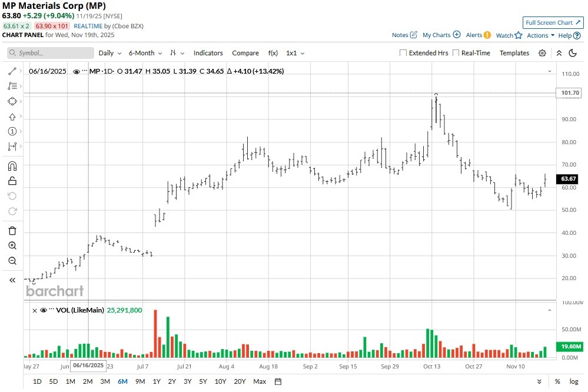
Task: Open the Templates menu
Action: (514, 53)
